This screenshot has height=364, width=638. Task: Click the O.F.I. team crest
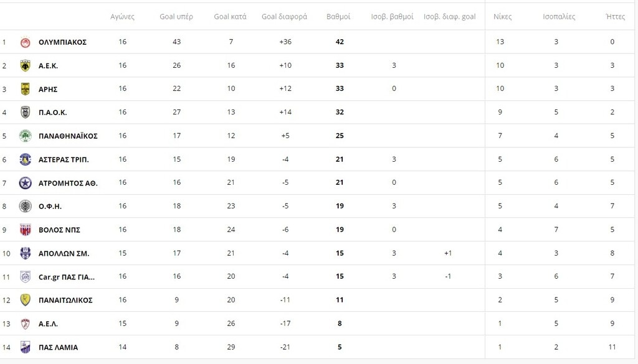coord(25,207)
